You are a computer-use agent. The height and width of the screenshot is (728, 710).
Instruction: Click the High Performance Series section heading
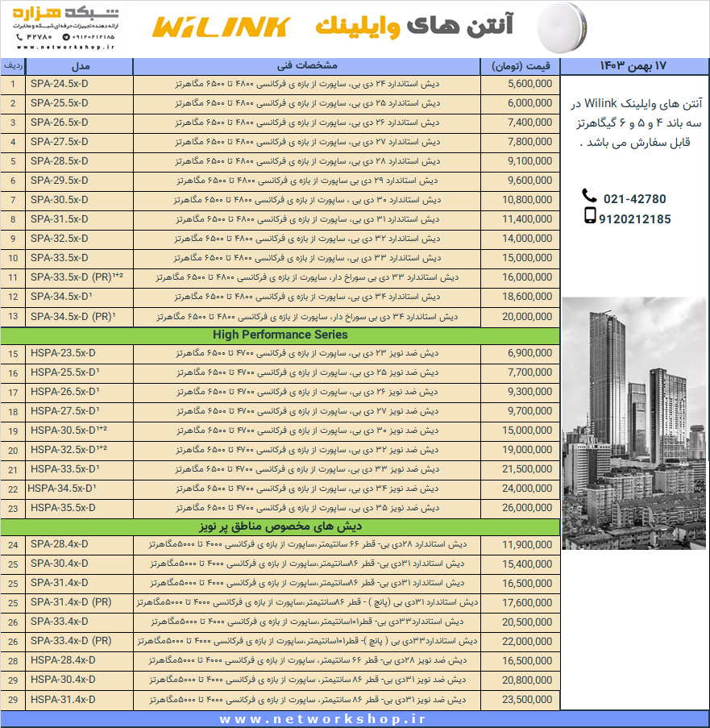[x=280, y=335]
